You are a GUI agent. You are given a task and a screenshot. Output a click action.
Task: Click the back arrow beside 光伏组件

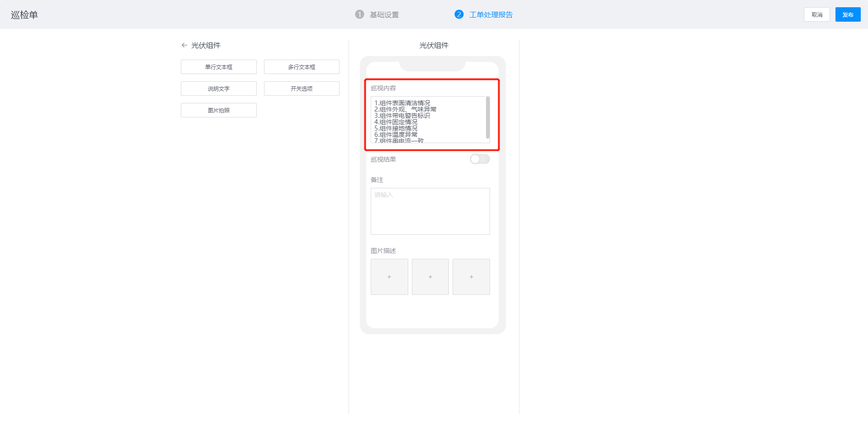click(x=184, y=45)
